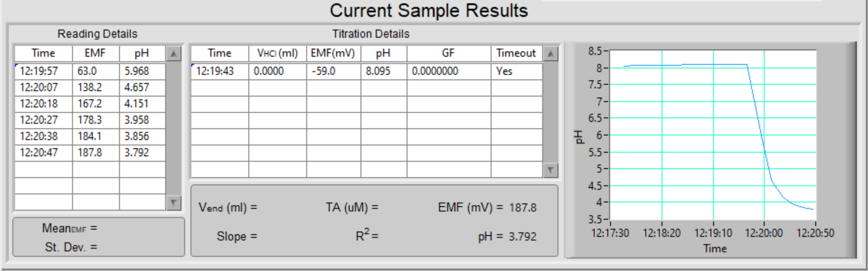Select pH cell 3.792 in Reading Details

(x=142, y=153)
